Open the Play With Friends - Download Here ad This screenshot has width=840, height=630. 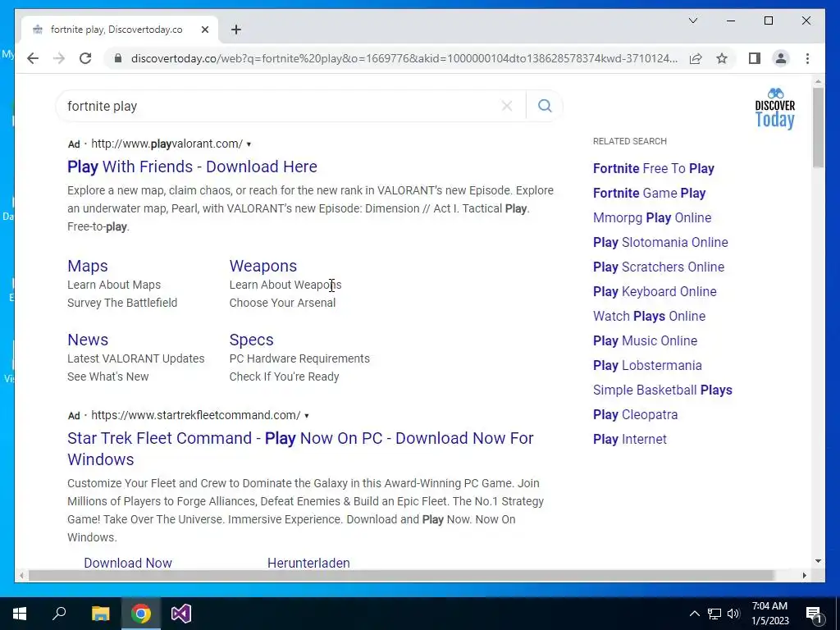pyautogui.click(x=192, y=167)
